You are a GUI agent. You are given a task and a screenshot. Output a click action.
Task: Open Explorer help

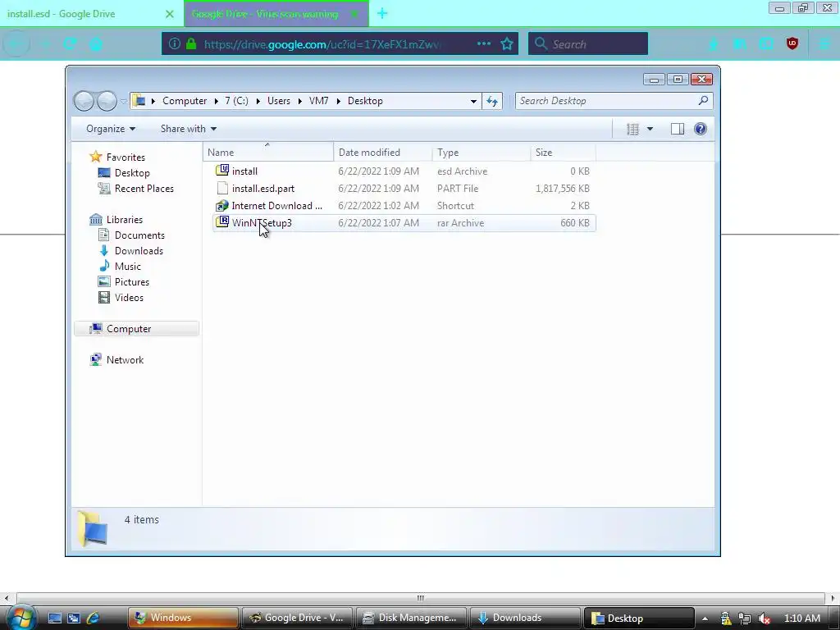coord(701,129)
